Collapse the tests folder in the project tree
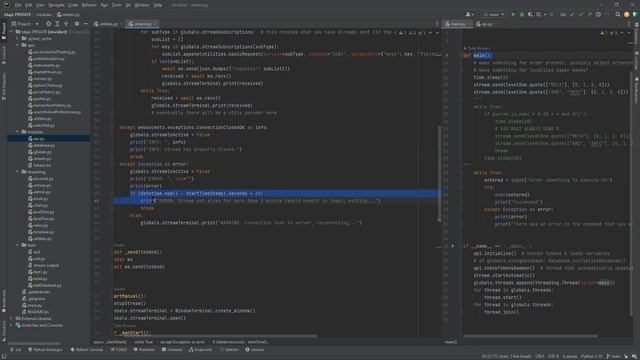 pos(18,245)
